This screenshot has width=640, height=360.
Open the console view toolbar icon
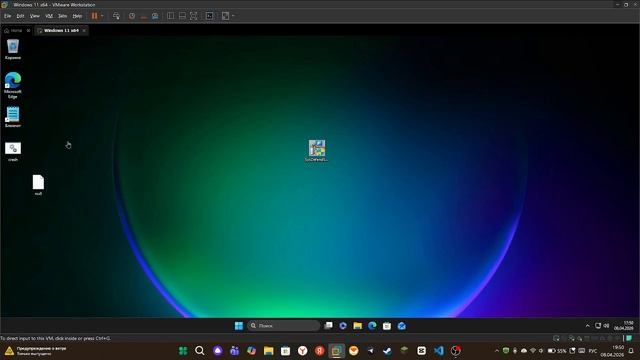(x=209, y=16)
